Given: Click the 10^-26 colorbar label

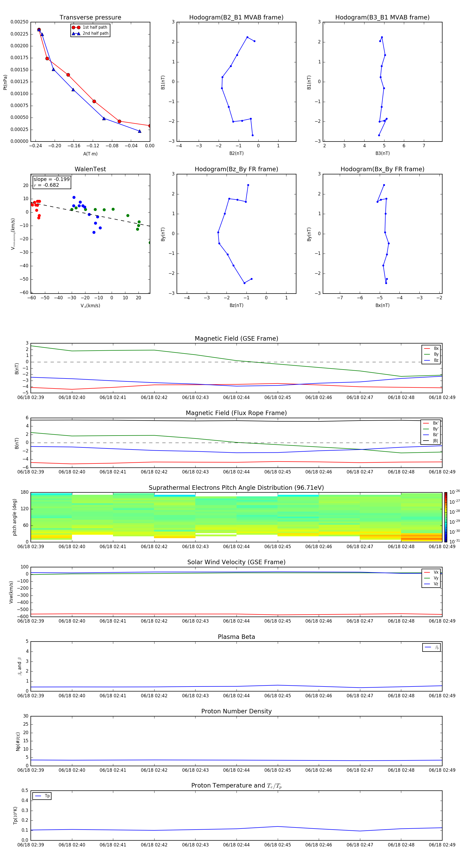Looking at the screenshot, I should (x=455, y=492).
